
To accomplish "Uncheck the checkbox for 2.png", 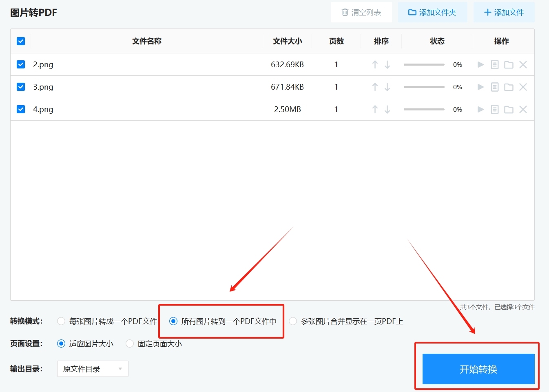I will [x=20, y=64].
